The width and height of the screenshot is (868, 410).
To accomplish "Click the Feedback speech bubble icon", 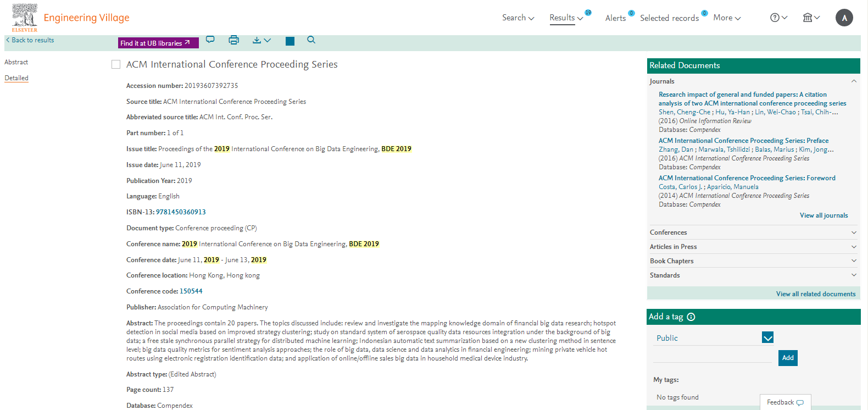I will click(800, 403).
